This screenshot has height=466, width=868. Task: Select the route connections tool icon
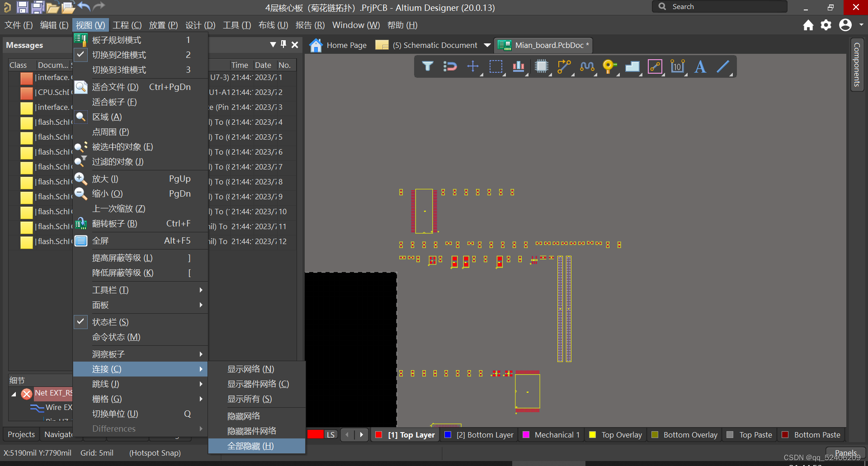(x=450, y=66)
